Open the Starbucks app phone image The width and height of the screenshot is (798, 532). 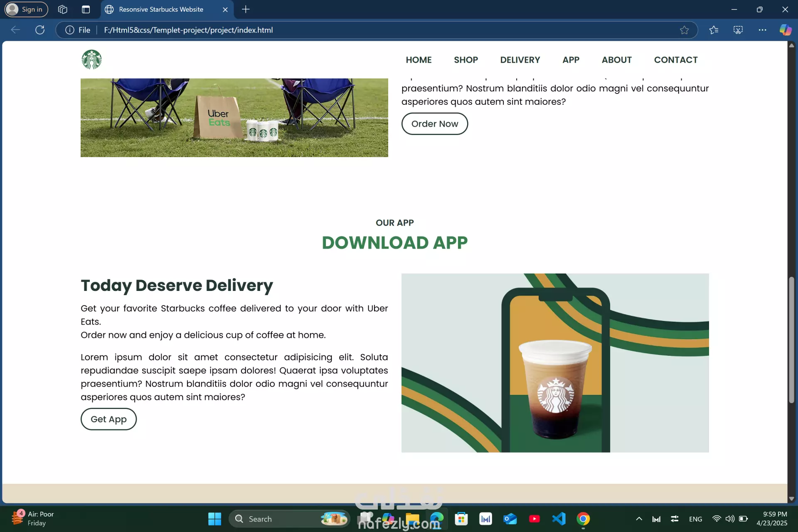(x=555, y=363)
